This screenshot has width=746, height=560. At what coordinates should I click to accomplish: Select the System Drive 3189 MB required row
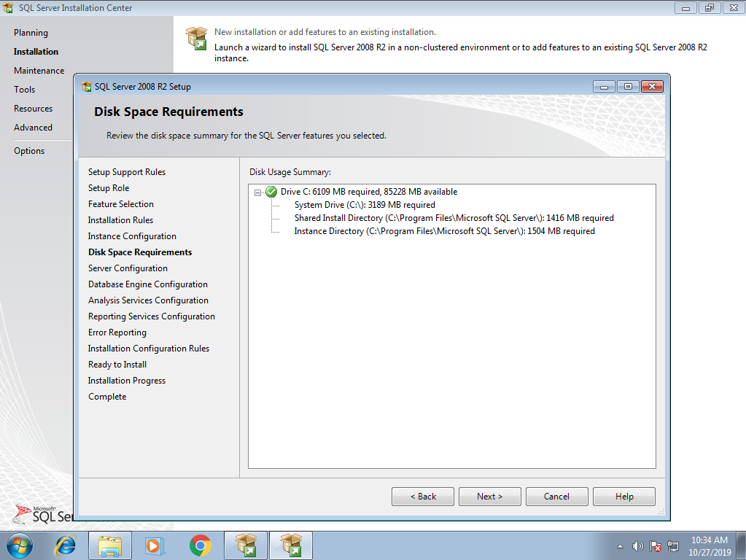(x=365, y=205)
